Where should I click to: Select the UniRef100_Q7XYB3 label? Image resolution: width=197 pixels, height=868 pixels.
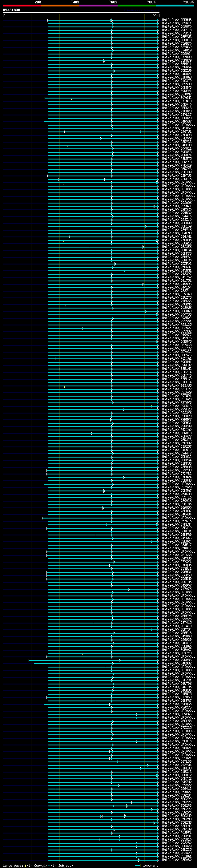[177, 470]
